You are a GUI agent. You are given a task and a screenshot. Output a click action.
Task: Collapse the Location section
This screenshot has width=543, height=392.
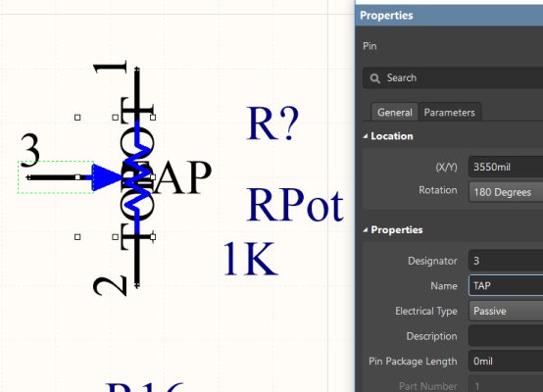click(366, 136)
